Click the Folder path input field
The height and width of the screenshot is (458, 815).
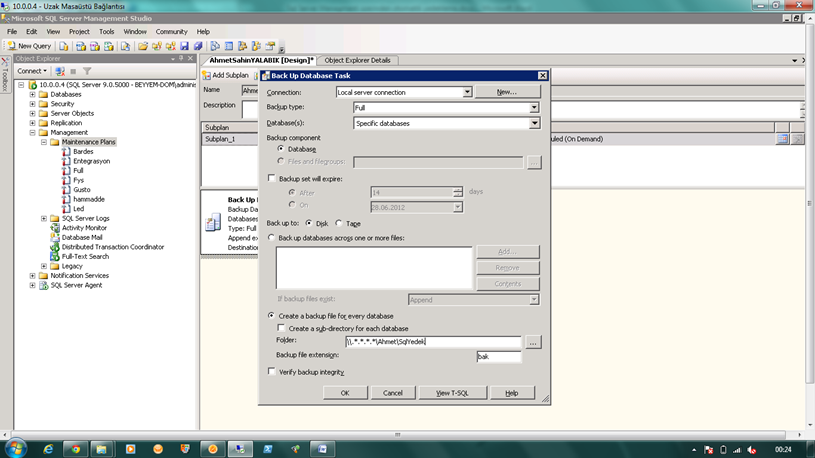(433, 342)
